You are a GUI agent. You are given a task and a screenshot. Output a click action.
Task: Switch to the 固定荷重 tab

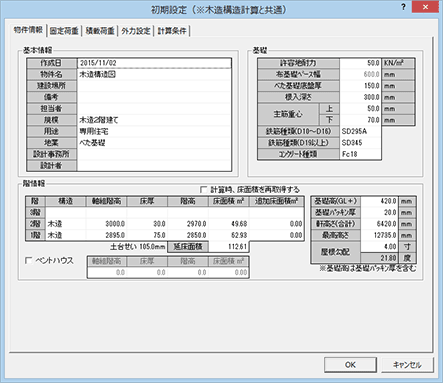click(x=64, y=31)
